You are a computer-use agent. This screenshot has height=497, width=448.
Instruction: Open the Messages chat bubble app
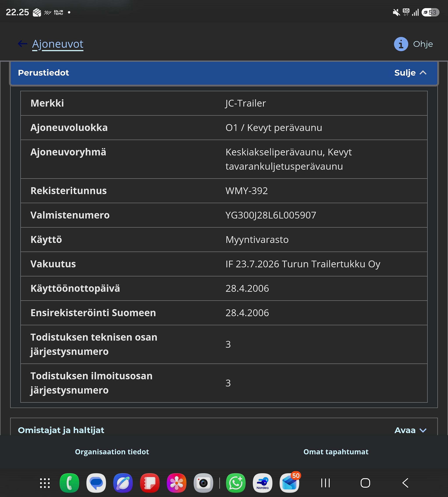tap(96, 483)
